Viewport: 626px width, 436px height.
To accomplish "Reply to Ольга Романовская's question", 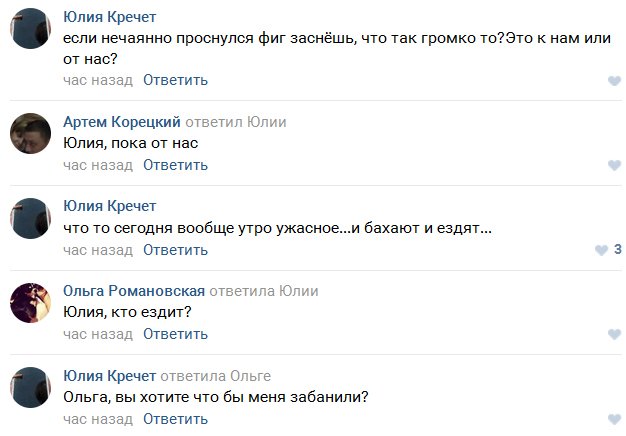I will [x=175, y=334].
